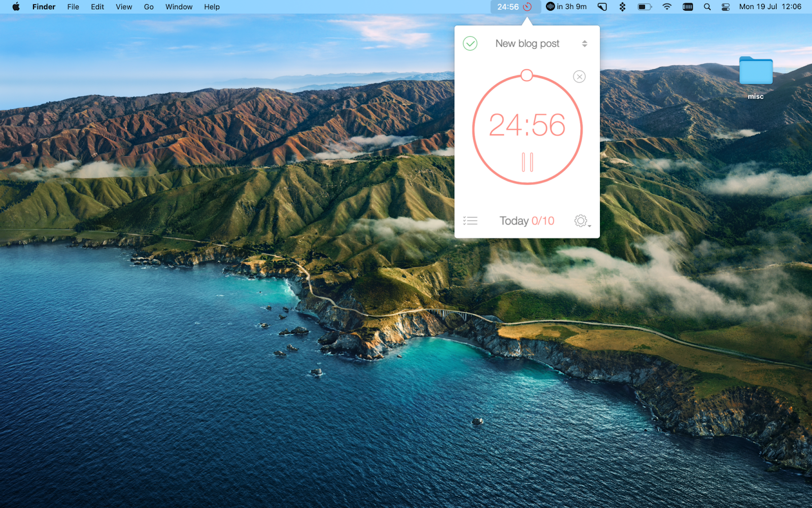Click the date and time Mon 19 Jul 12:06
Image resolution: width=812 pixels, height=508 pixels.
pos(770,7)
